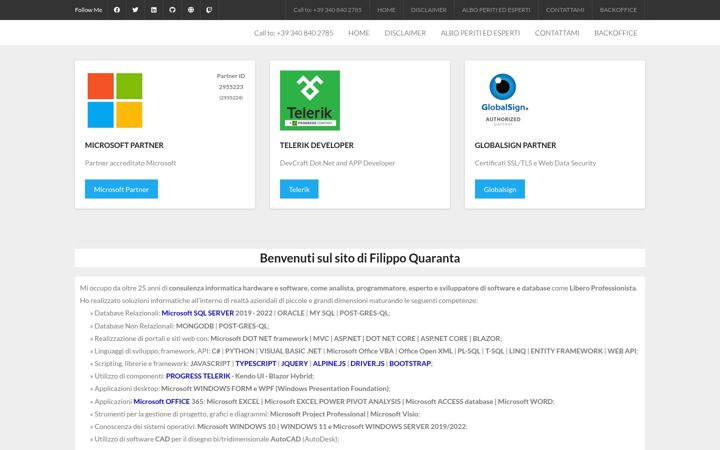The width and height of the screenshot is (720, 450).
Task: Click the TELERIK DEVELOPER card heading
Action: [x=317, y=145]
